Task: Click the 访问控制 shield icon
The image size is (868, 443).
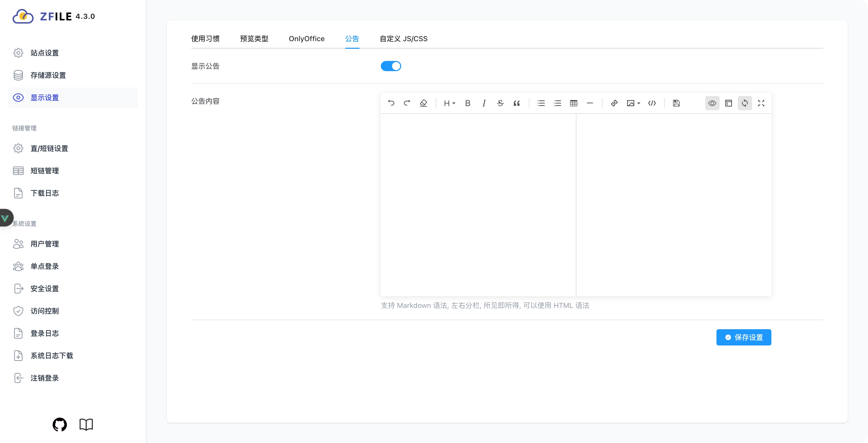Action: pyautogui.click(x=18, y=311)
